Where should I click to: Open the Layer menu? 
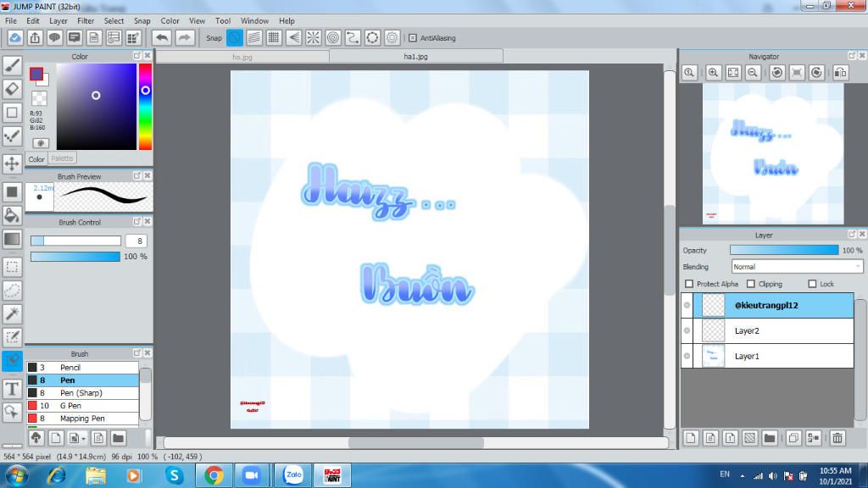[58, 21]
